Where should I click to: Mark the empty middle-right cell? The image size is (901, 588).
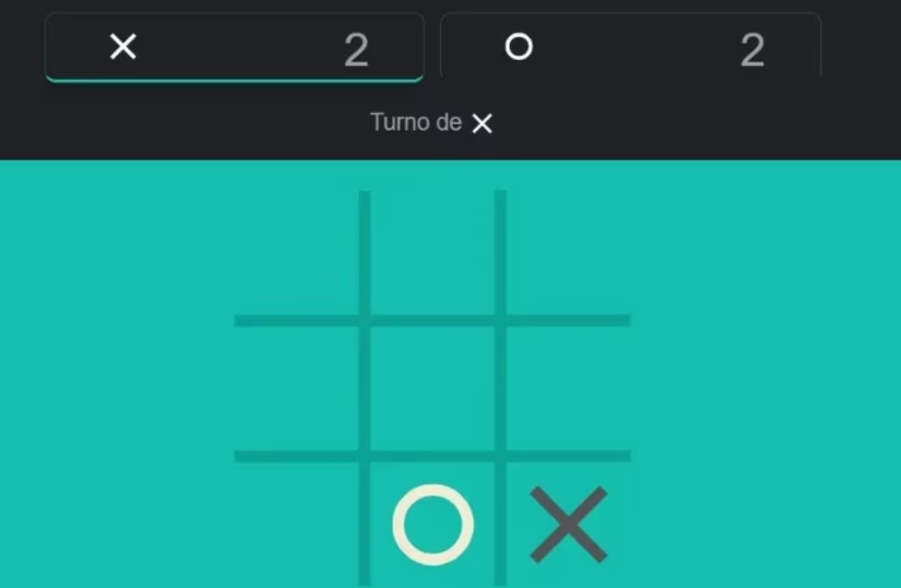click(568, 389)
